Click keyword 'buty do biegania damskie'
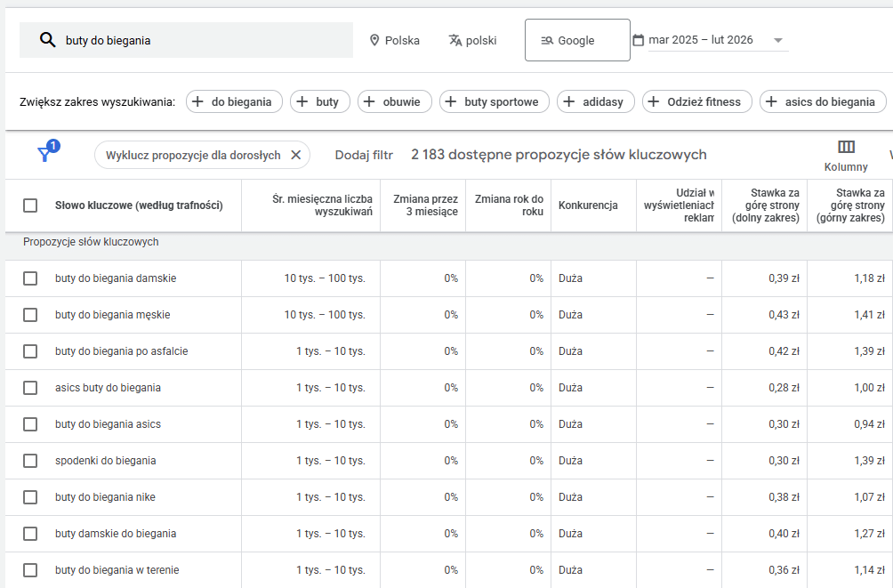 [116, 278]
